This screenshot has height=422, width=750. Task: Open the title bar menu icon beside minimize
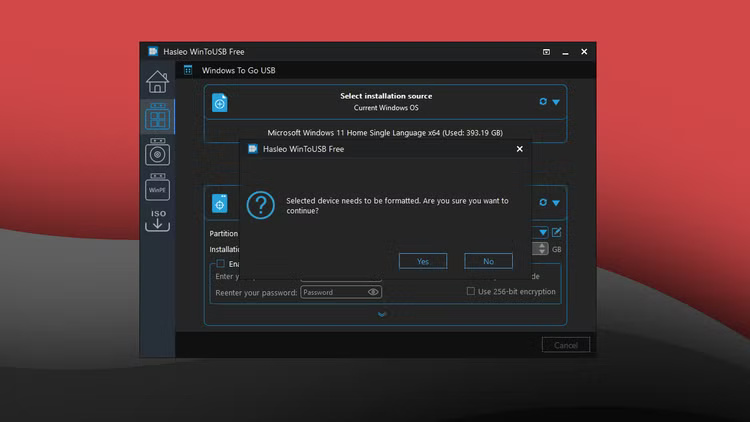tap(546, 52)
